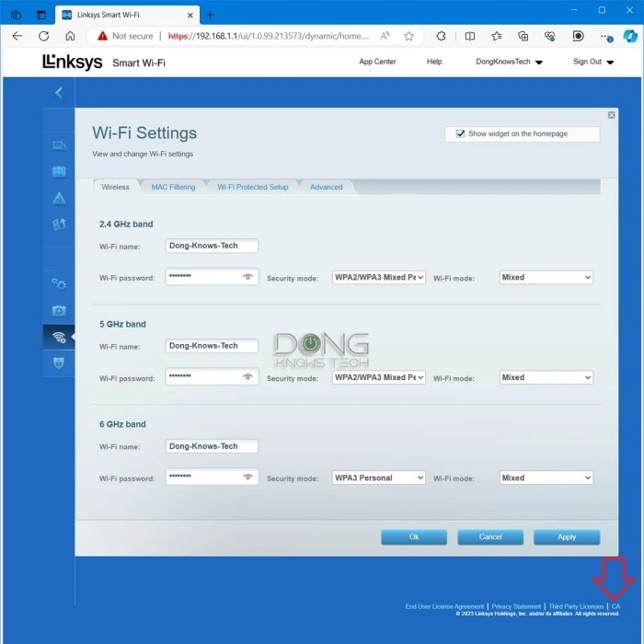Open a new browser tab

click(211, 16)
